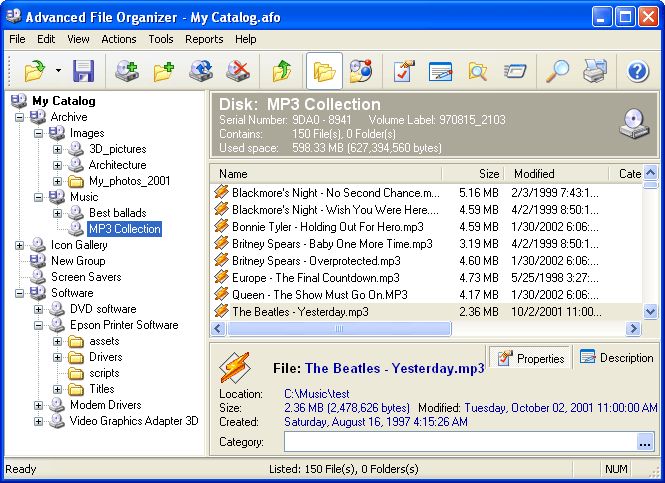Open the dropdown arrow beside the Open catalog icon

[58, 71]
